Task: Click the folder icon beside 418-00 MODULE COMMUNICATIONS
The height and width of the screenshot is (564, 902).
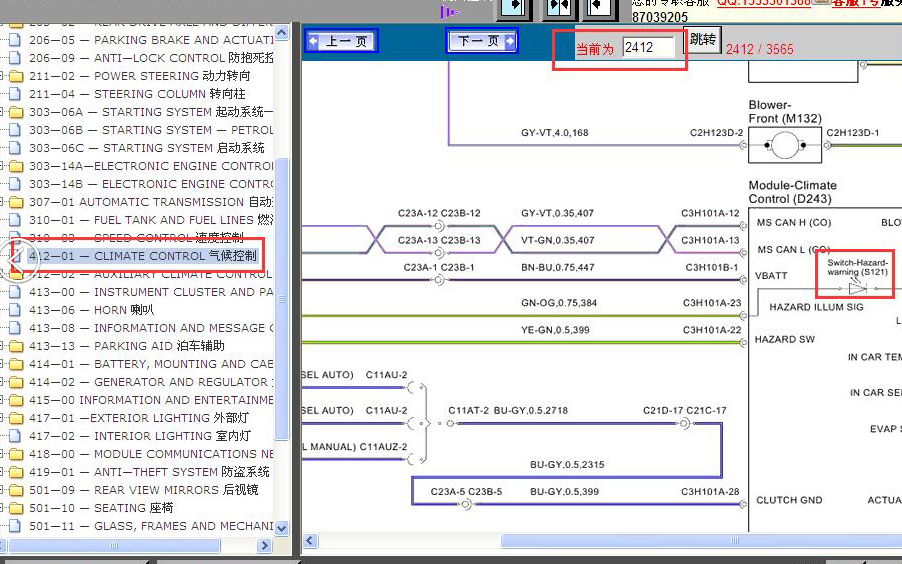Action: click(16, 454)
